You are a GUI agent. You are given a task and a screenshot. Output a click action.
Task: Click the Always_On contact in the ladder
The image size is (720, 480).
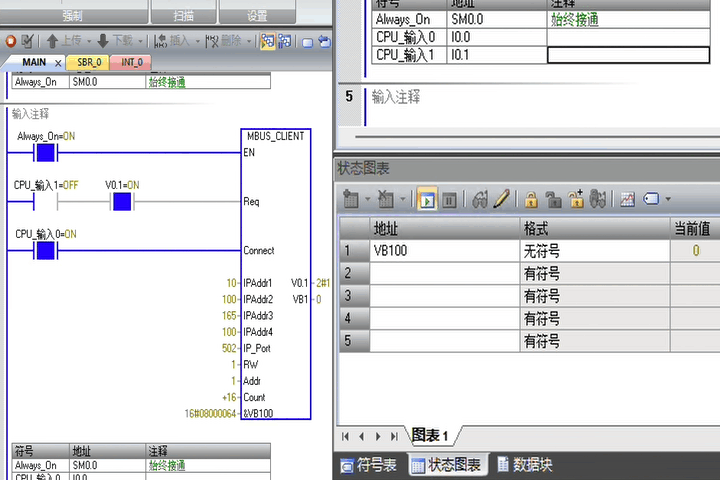pos(45,152)
